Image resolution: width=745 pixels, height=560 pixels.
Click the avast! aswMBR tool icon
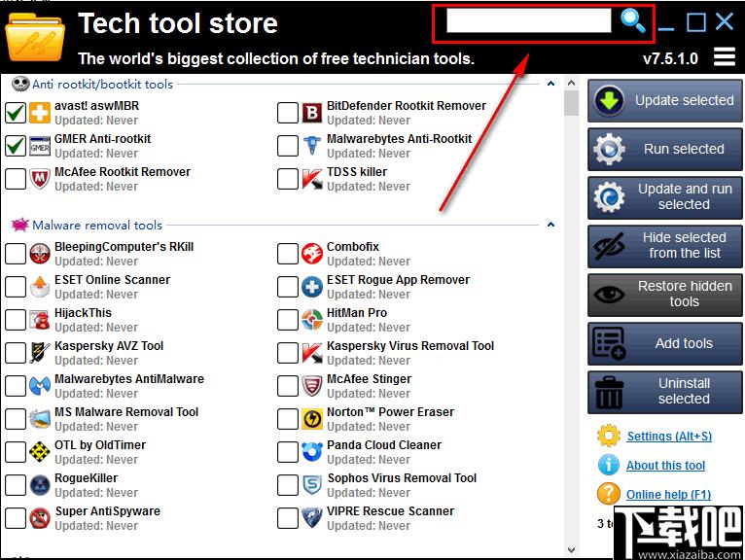tap(40, 113)
